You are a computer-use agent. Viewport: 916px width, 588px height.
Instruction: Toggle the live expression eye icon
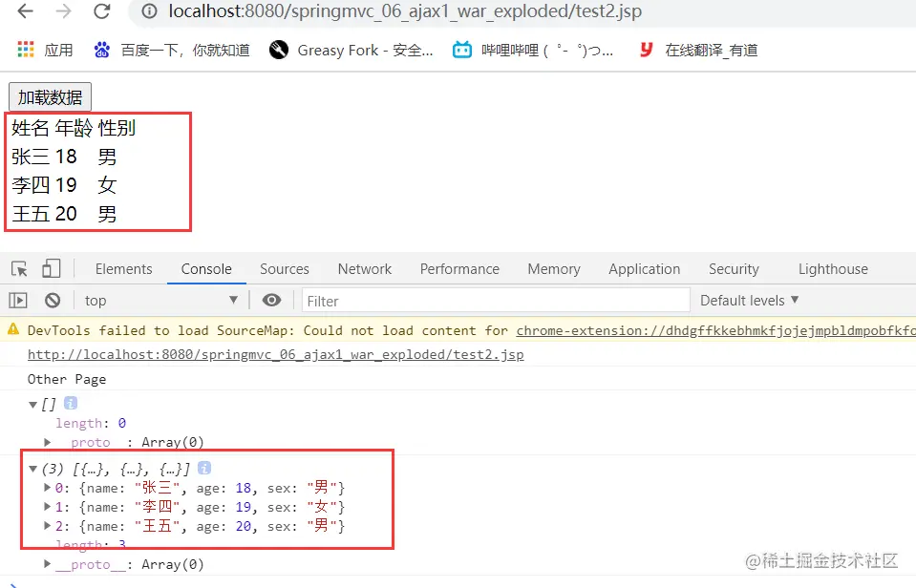(271, 300)
